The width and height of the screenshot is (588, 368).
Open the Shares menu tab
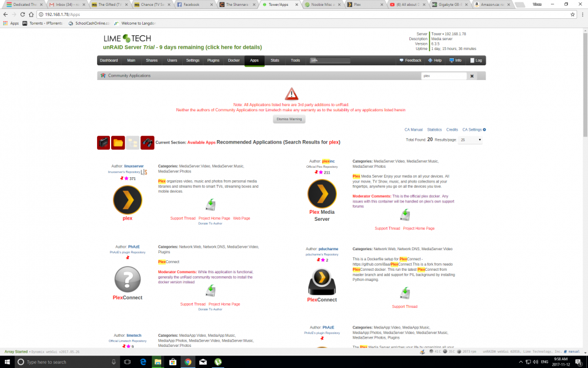(152, 61)
